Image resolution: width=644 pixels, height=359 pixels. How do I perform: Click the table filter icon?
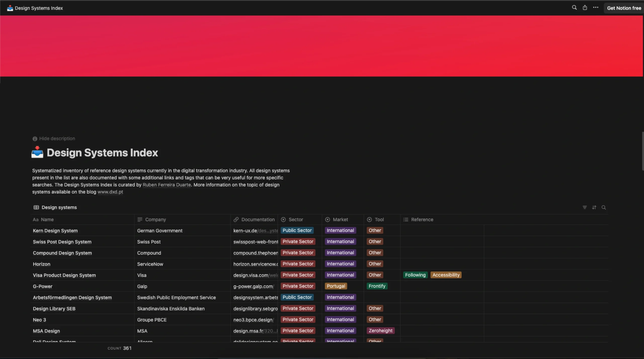pos(585,207)
